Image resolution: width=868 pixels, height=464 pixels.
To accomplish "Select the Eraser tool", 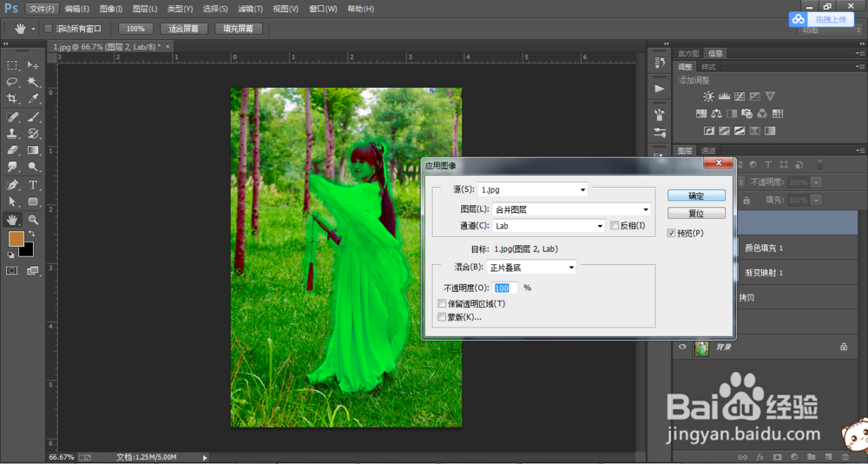I will tap(12, 150).
